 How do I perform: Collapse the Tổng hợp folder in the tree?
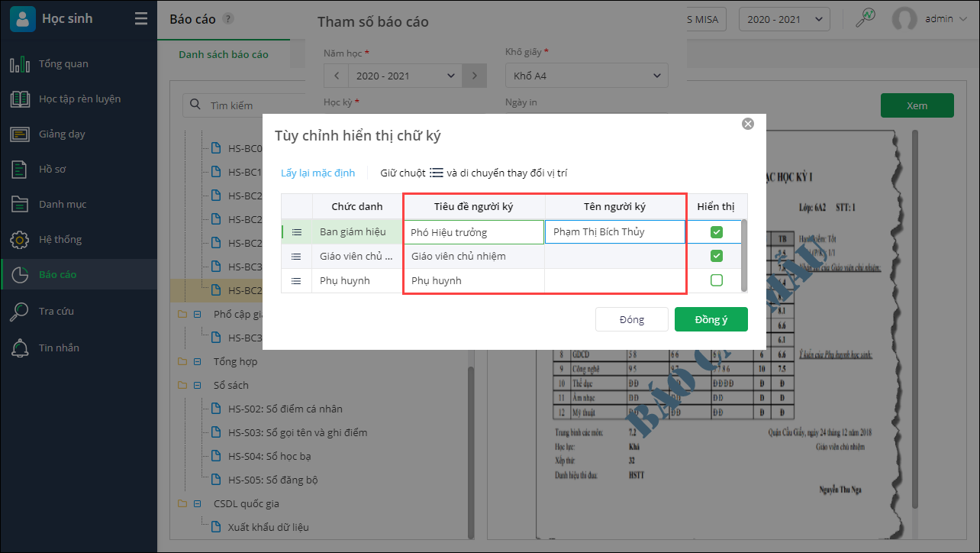[197, 361]
